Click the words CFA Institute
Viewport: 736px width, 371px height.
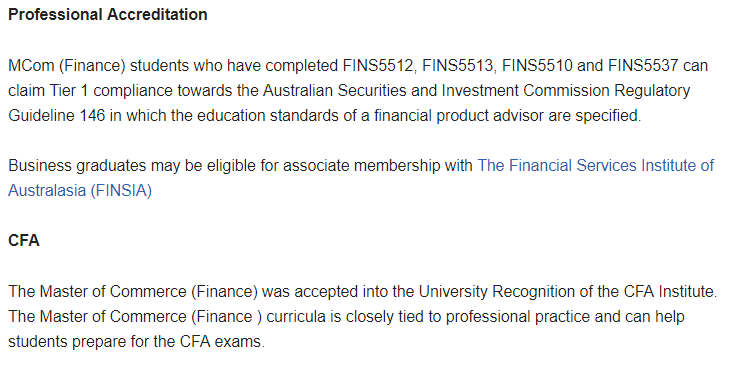coord(670,292)
